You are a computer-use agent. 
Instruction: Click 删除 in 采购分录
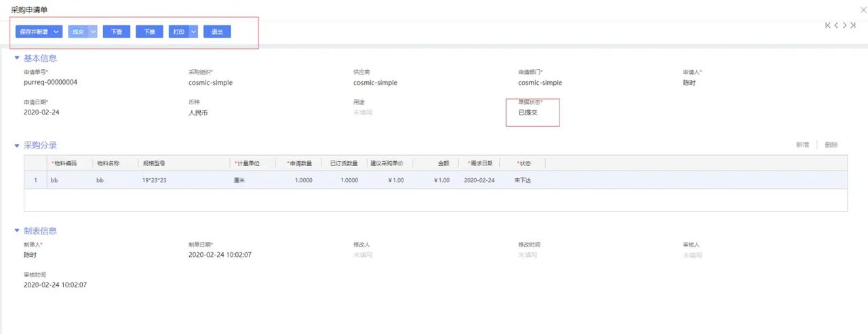point(831,145)
